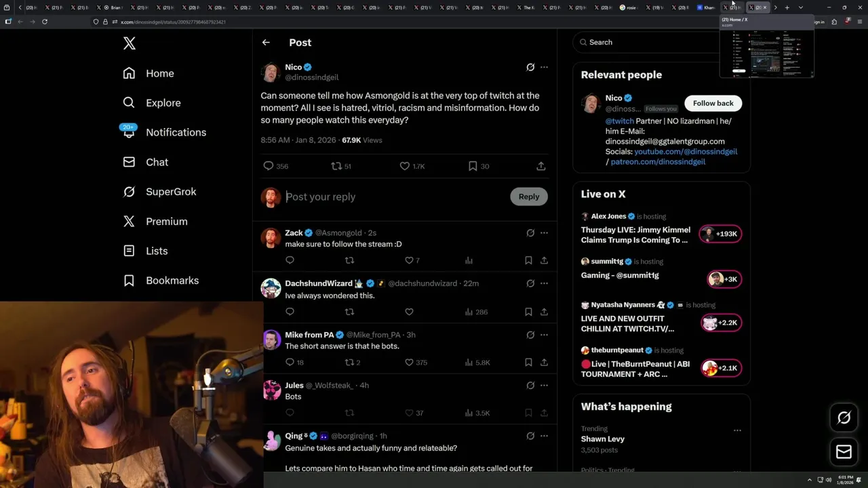The height and width of the screenshot is (488, 868).
Task: Explain Qing's reply with Grok icon
Action: tap(530, 436)
